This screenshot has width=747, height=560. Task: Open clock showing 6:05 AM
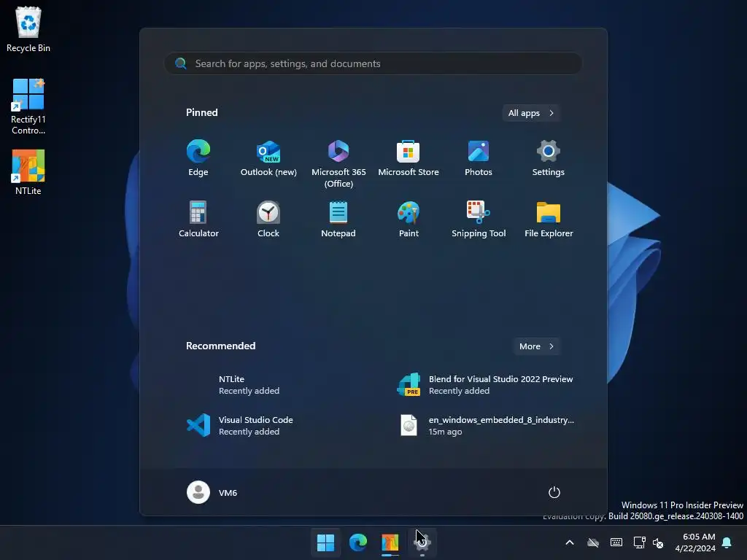[x=695, y=542]
